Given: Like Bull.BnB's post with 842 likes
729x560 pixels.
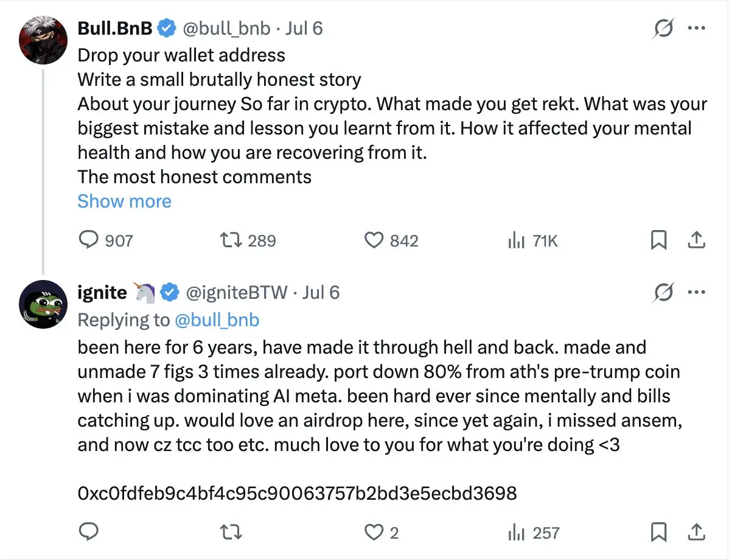Looking at the screenshot, I should tap(374, 240).
